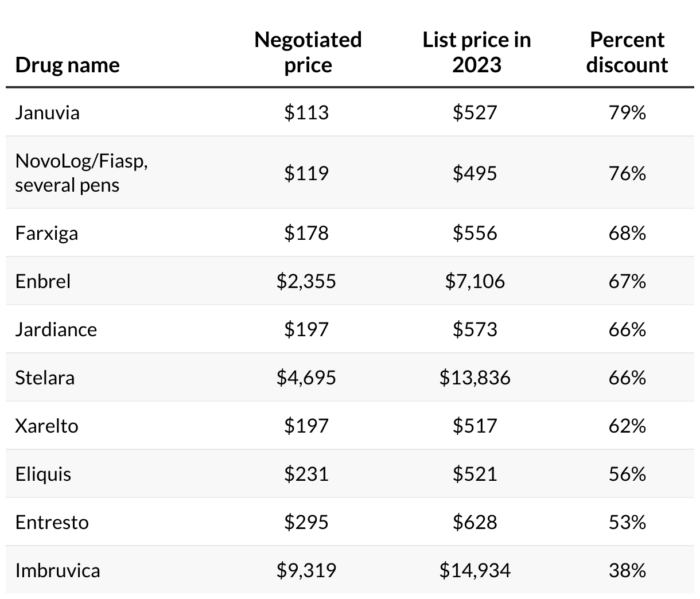This screenshot has height=599, width=700.
Task: Select Imbruvica's 38% discount value
Action: click(x=627, y=570)
